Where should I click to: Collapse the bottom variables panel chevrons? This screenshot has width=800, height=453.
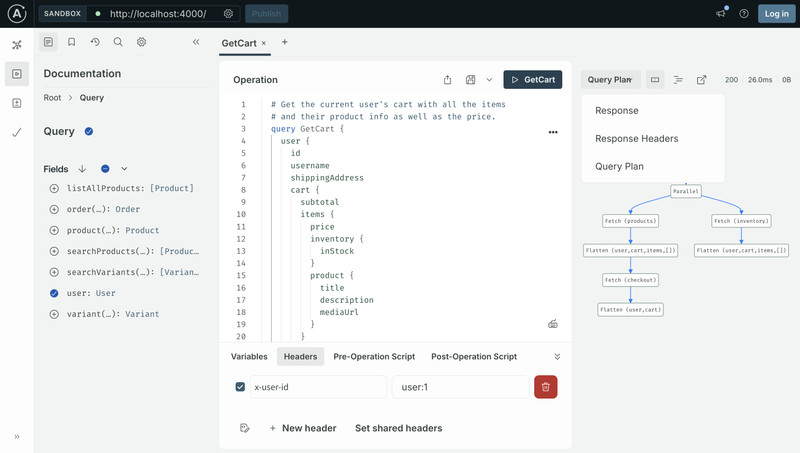[x=557, y=357]
